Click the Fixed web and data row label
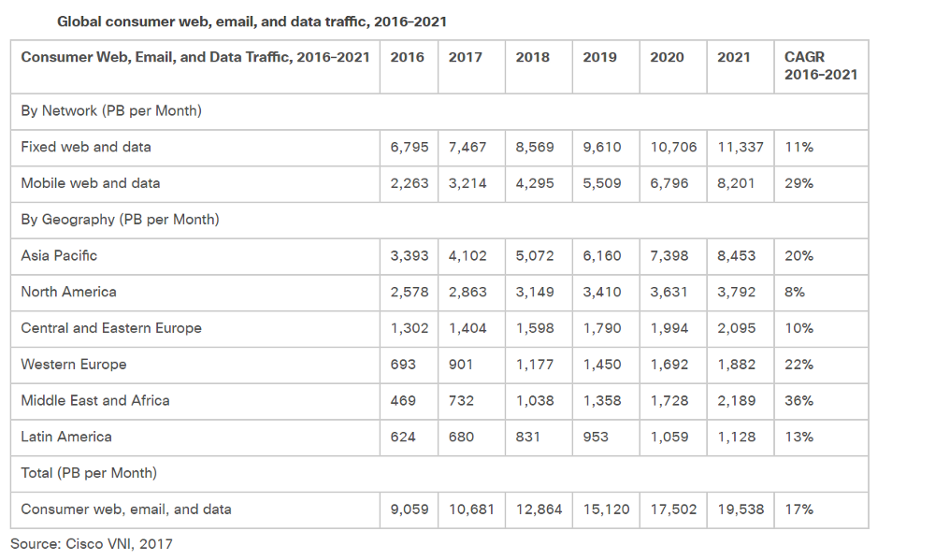 click(x=86, y=148)
